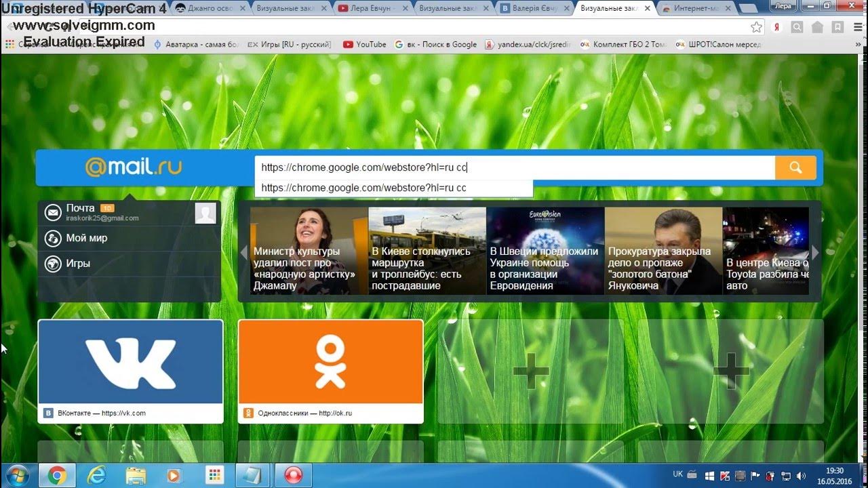Launch Internet Explorer from taskbar
868x488 pixels.
click(x=96, y=476)
